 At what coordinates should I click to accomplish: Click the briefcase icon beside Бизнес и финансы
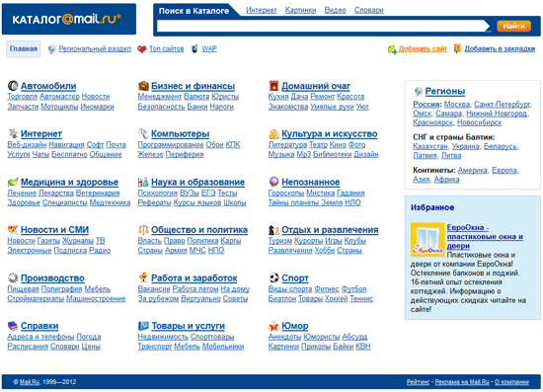(143, 86)
